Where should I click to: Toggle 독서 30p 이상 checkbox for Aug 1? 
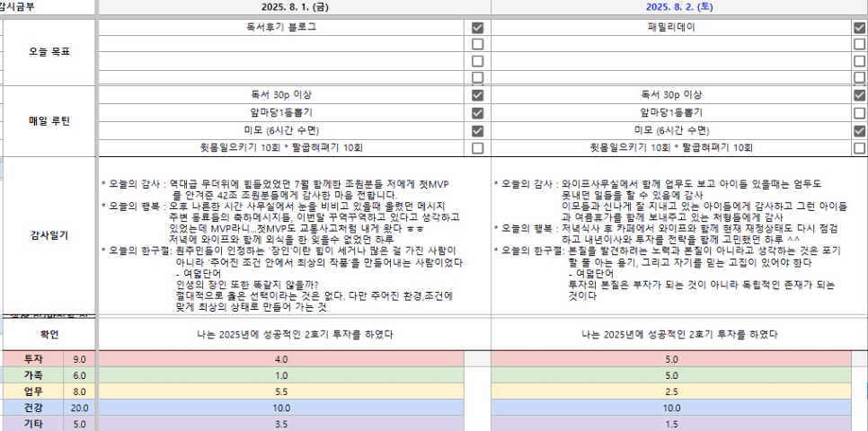click(477, 95)
